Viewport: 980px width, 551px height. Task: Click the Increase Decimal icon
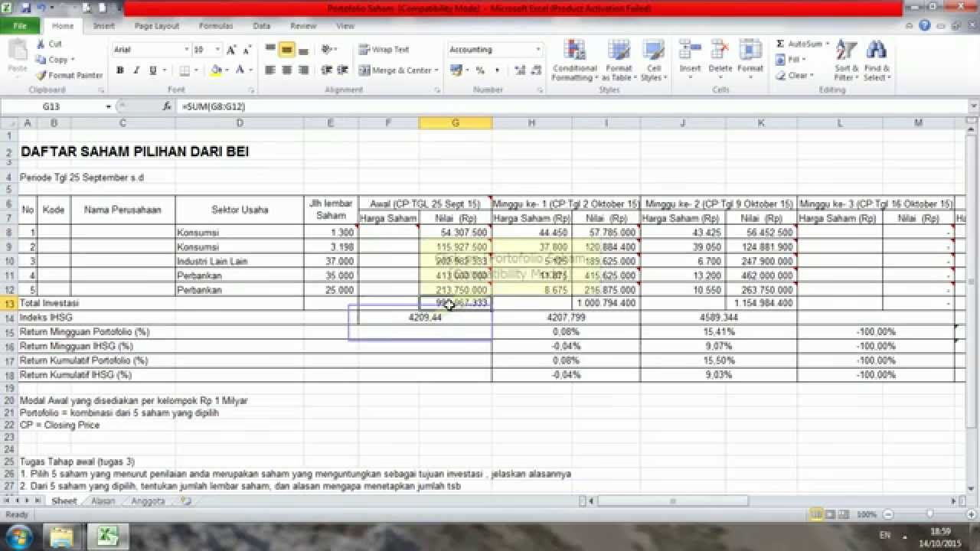click(x=520, y=70)
